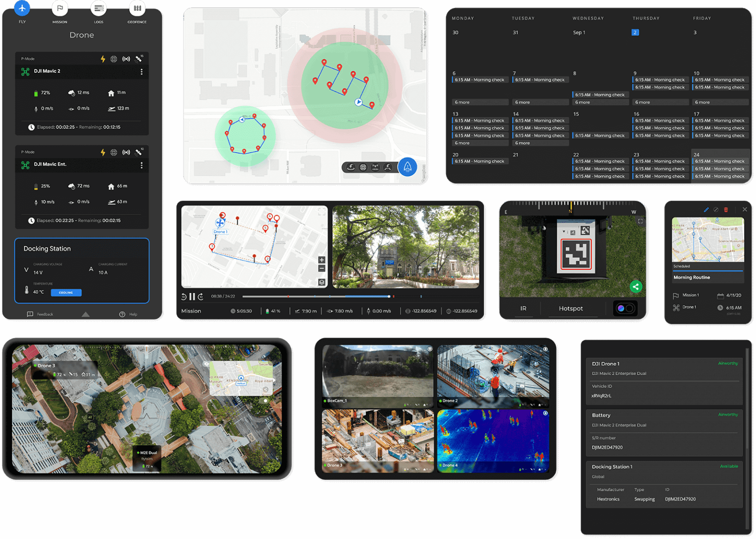Show 6 more events on Monday the 6th
This screenshot has height=539, width=756.
(x=480, y=102)
